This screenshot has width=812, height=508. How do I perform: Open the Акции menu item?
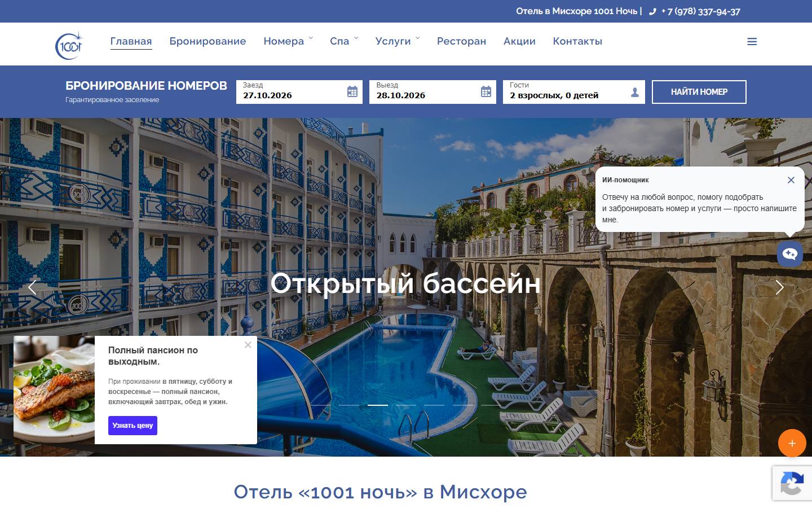519,41
